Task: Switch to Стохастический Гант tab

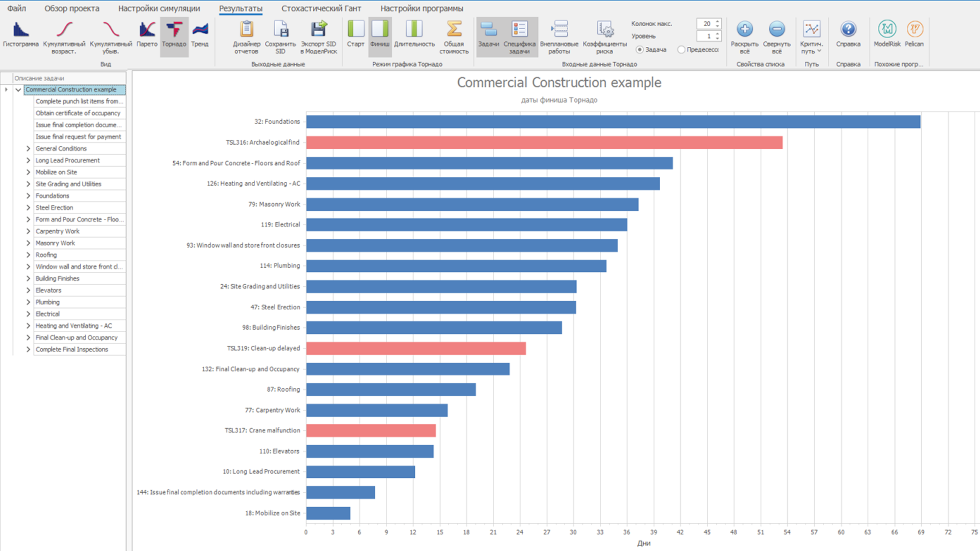Action: pos(321,8)
